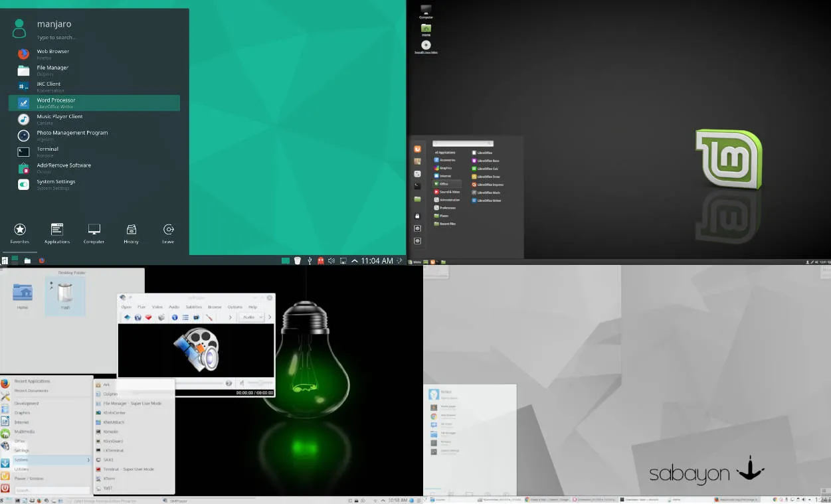The height and width of the screenshot is (504, 831).
Task: Click SMPlayer favorites heart toolbar icon
Action: coord(148,317)
